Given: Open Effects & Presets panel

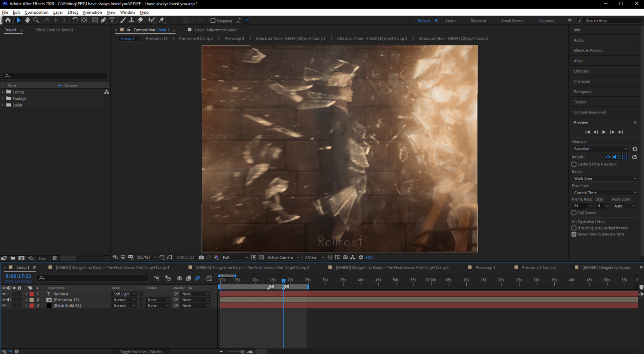Looking at the screenshot, I should (588, 51).
